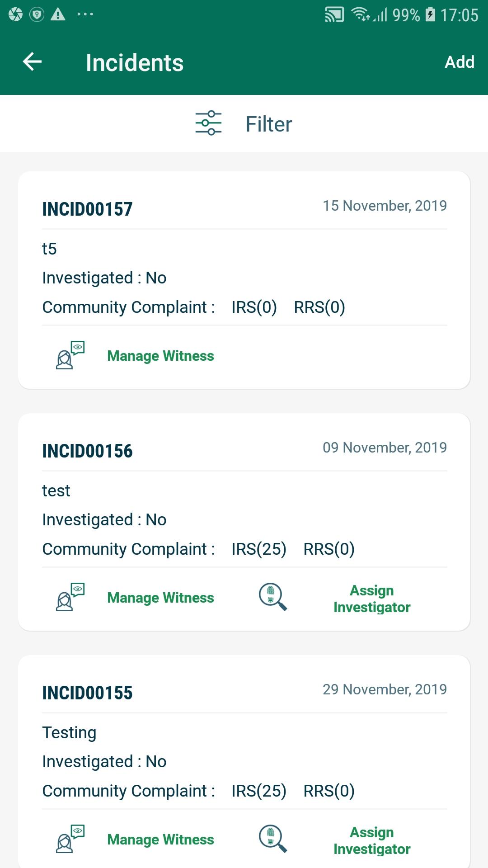Tap the IRS(25) value on INCID00156

point(259,549)
